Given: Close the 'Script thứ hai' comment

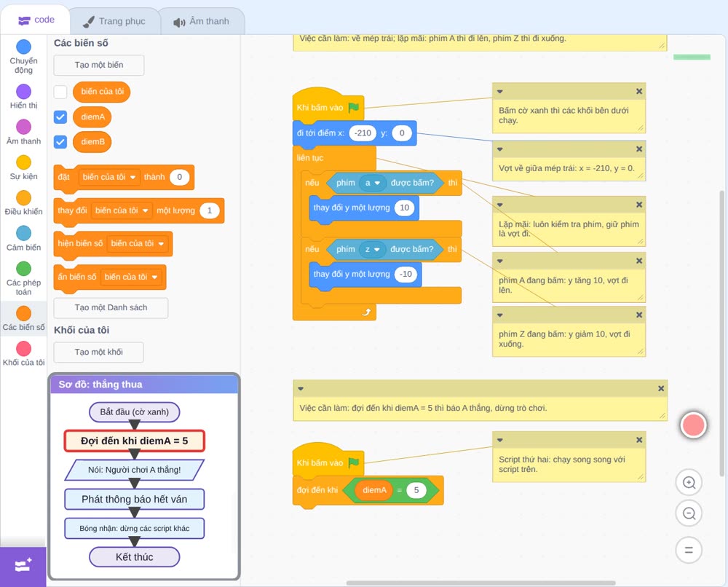Looking at the screenshot, I should tap(639, 440).
